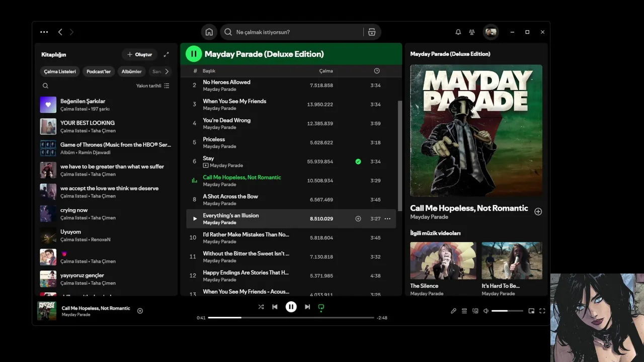The height and width of the screenshot is (362, 644).
Task: Open friend activity icon
Action: [472, 32]
